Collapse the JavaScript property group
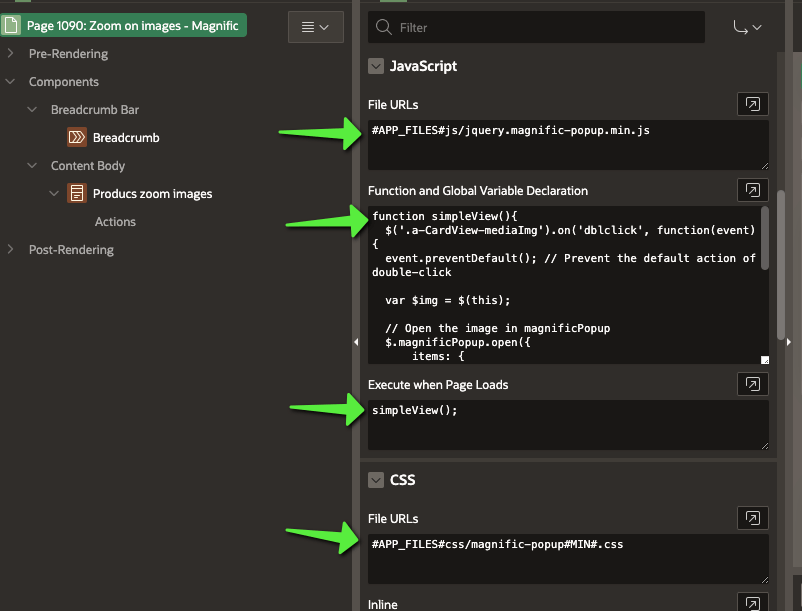This screenshot has width=802, height=611. coord(376,66)
